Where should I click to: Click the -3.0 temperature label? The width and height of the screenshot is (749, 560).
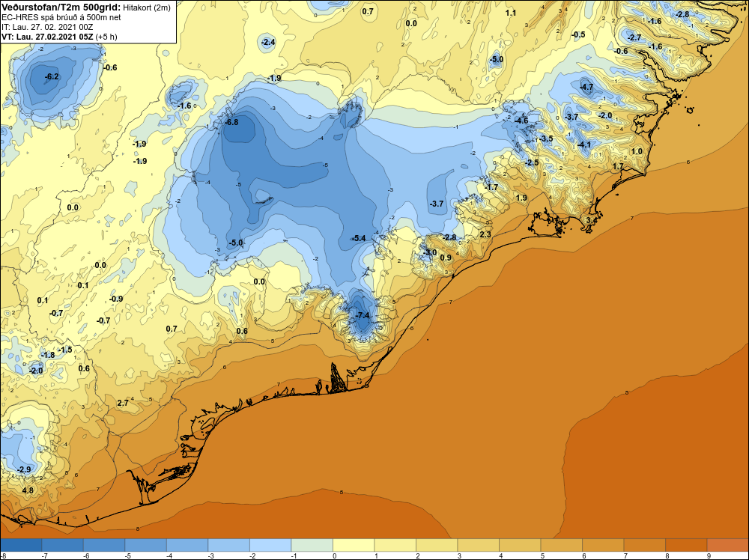pyautogui.click(x=429, y=252)
